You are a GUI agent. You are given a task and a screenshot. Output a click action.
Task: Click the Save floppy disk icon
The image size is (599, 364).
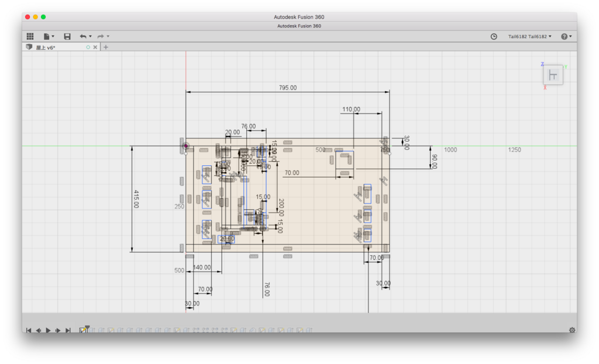tap(67, 36)
